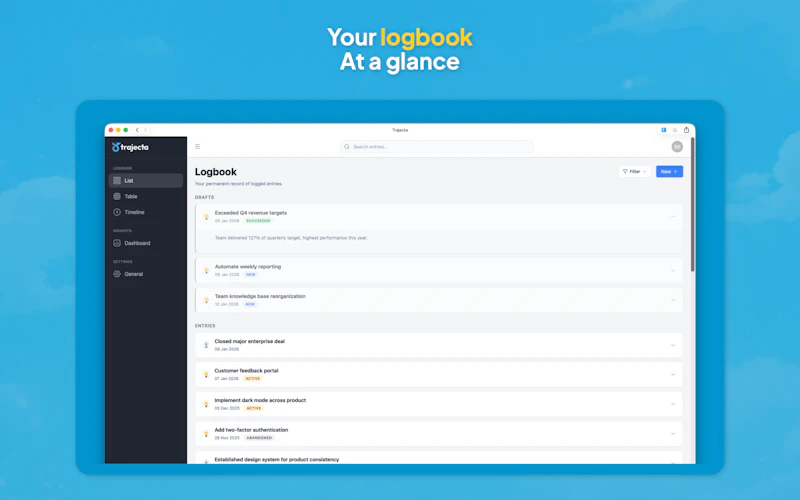Go forward using the browser forward arrow
800x500 pixels.
click(145, 130)
